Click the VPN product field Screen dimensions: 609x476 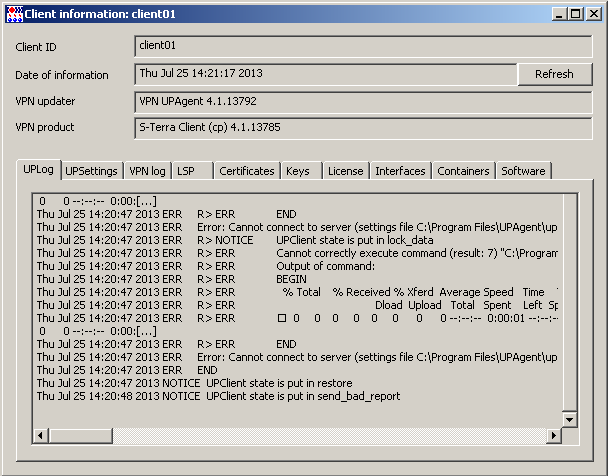point(362,127)
